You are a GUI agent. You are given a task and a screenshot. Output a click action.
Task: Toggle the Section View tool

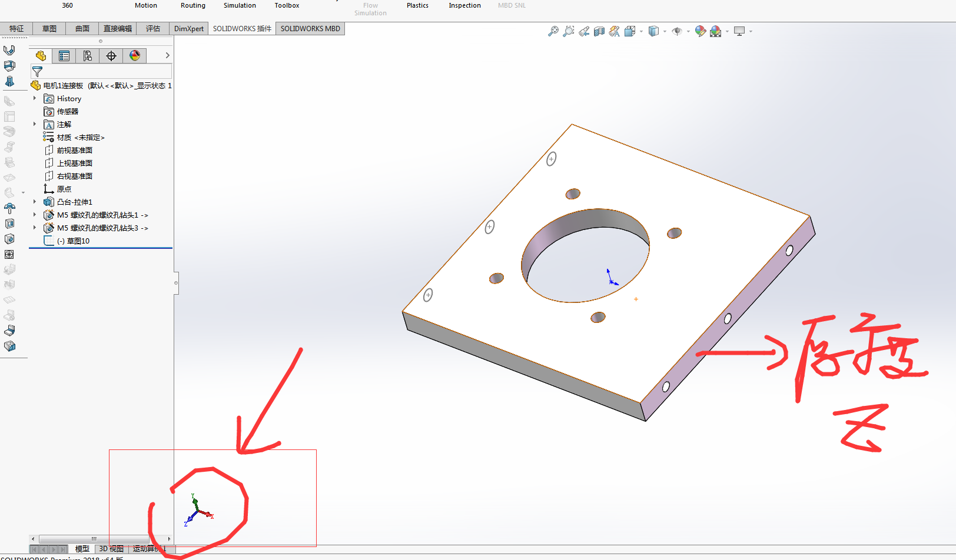tap(599, 31)
